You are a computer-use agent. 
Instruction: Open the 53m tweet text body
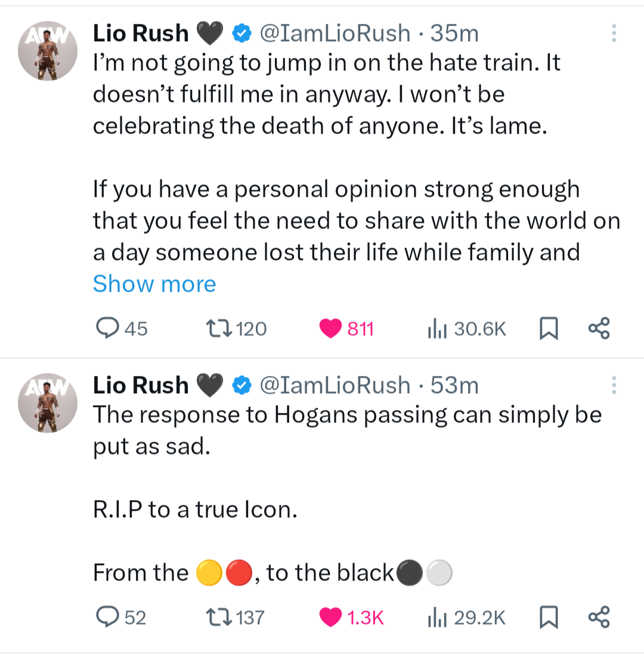pyautogui.click(x=346, y=430)
